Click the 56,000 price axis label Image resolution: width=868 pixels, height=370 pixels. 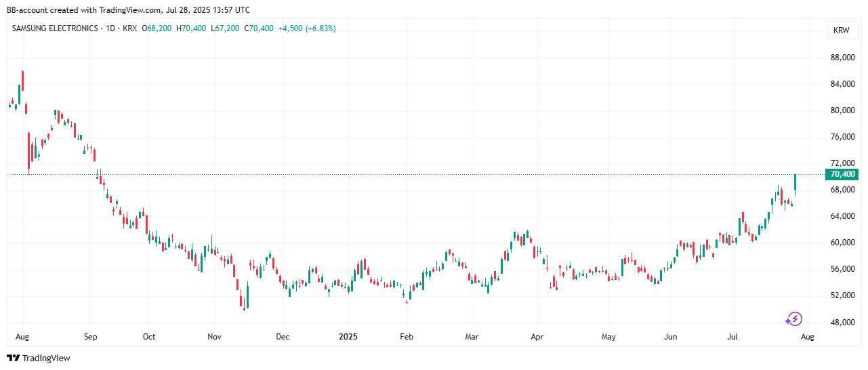pos(842,269)
